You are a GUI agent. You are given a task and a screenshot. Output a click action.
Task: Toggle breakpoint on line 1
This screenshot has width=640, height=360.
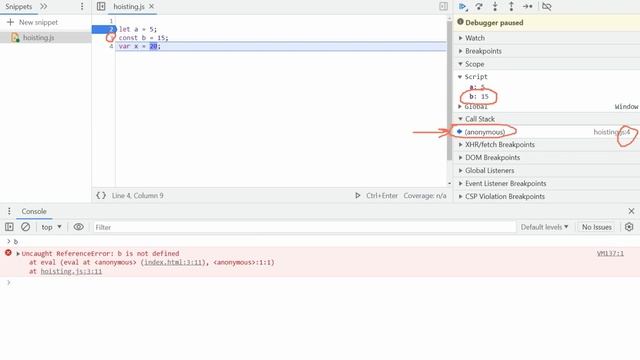coord(111,21)
